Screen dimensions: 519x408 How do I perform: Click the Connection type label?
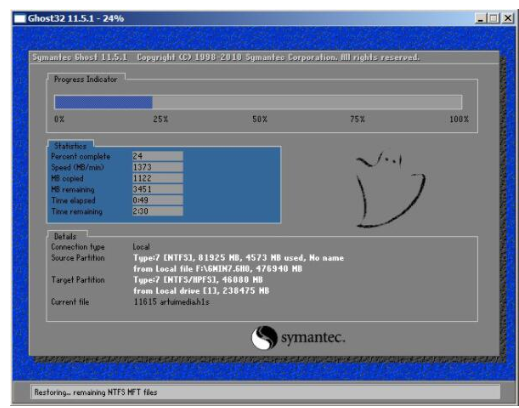(x=78, y=247)
